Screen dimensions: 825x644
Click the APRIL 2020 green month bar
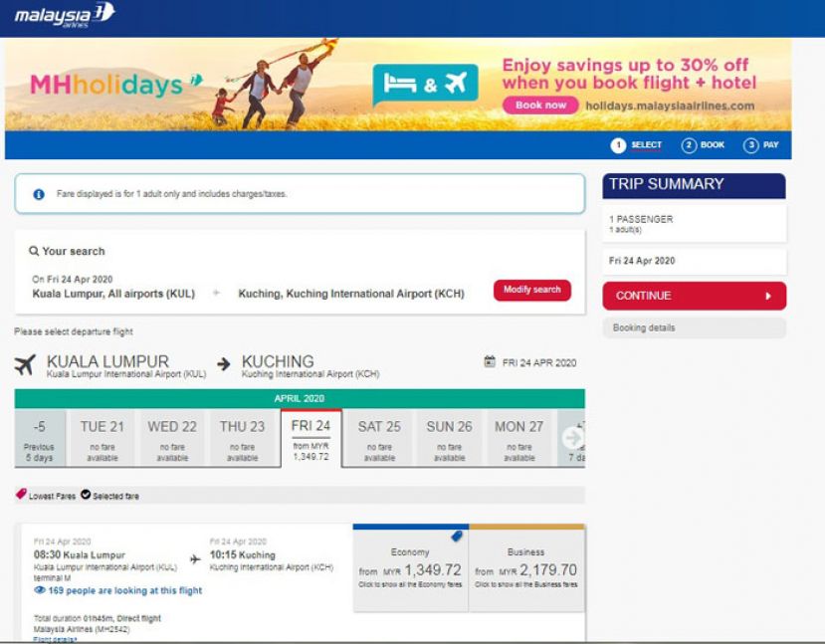click(x=300, y=398)
